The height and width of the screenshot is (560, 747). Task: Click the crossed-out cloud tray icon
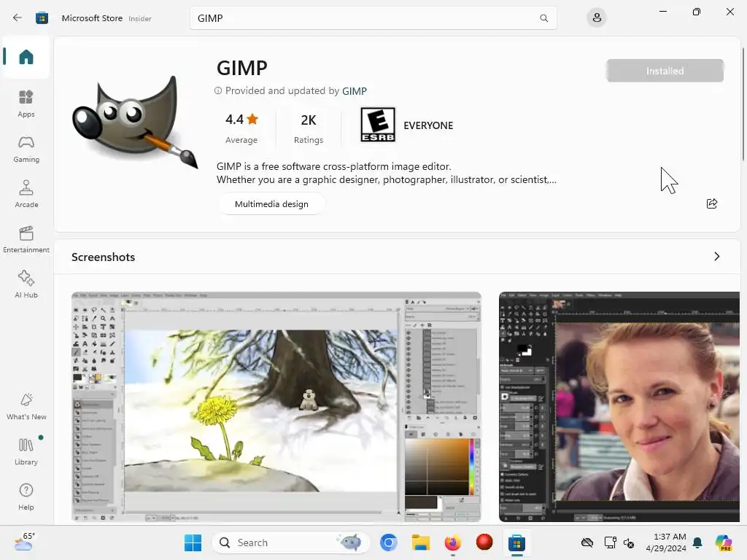pyautogui.click(x=587, y=542)
